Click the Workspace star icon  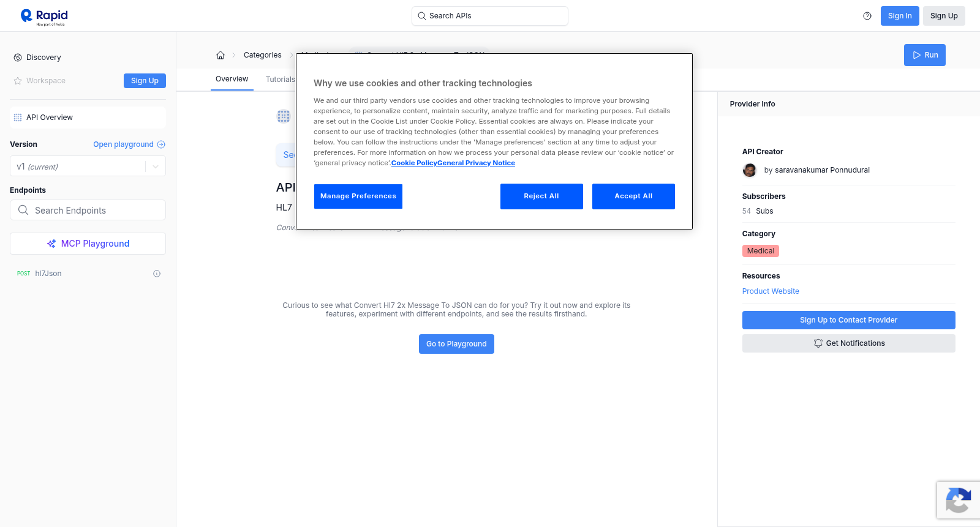(18, 81)
